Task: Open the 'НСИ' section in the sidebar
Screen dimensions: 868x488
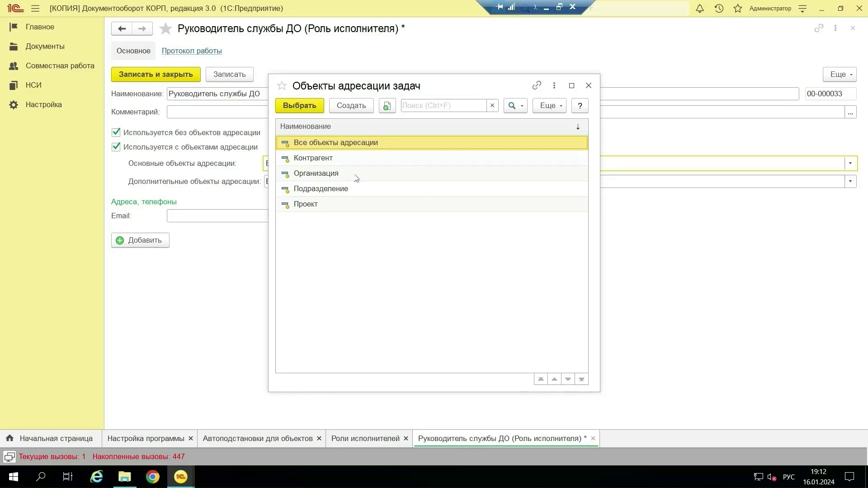Action: pyautogui.click(x=33, y=85)
